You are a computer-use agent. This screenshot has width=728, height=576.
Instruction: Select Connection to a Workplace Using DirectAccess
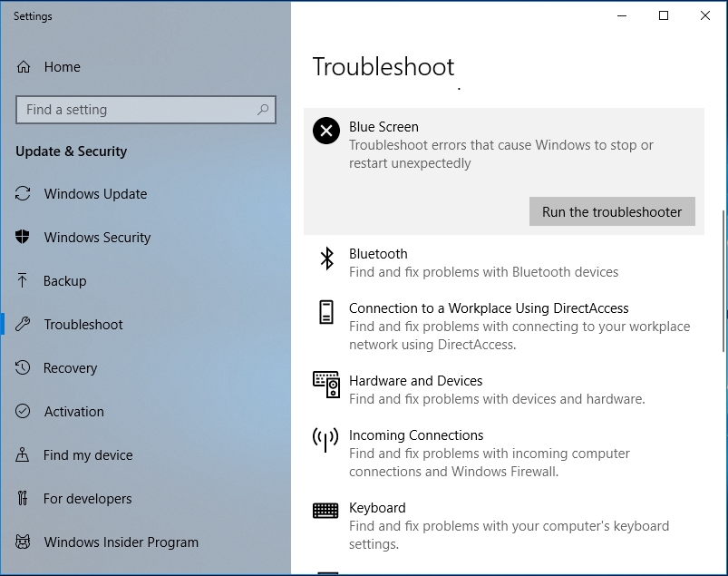(504, 326)
